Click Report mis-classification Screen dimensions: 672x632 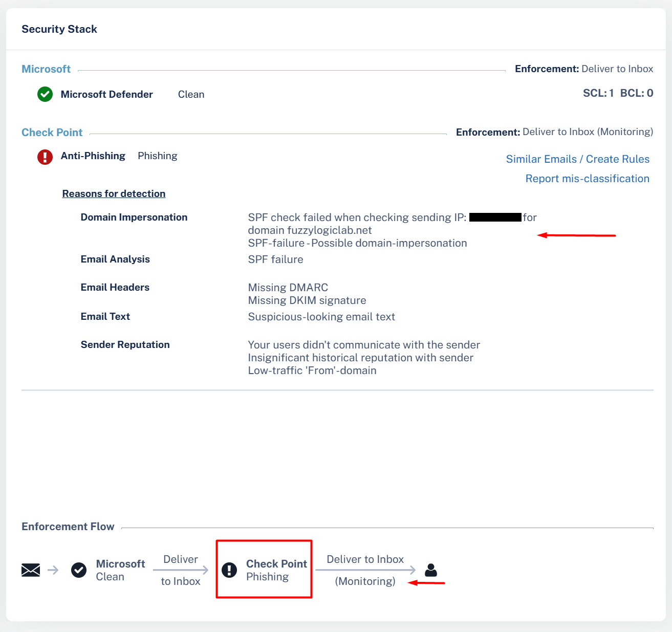pos(587,178)
